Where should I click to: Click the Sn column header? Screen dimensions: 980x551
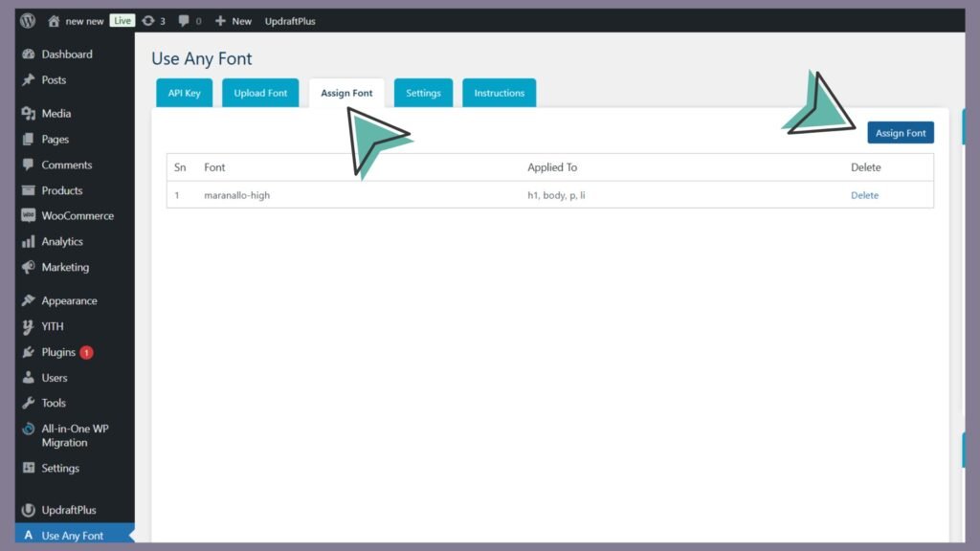coord(180,167)
